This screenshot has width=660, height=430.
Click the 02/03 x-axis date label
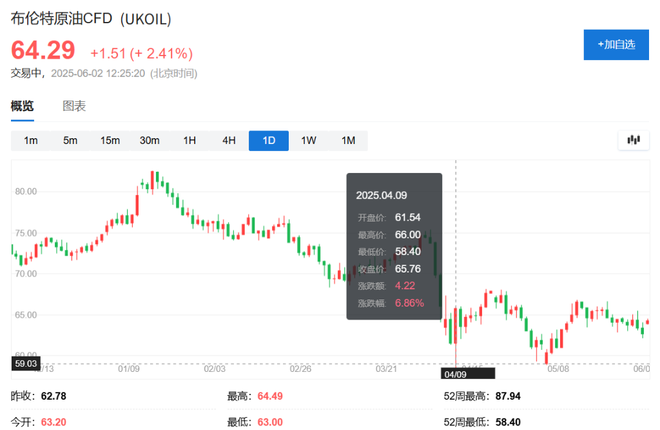tap(214, 369)
